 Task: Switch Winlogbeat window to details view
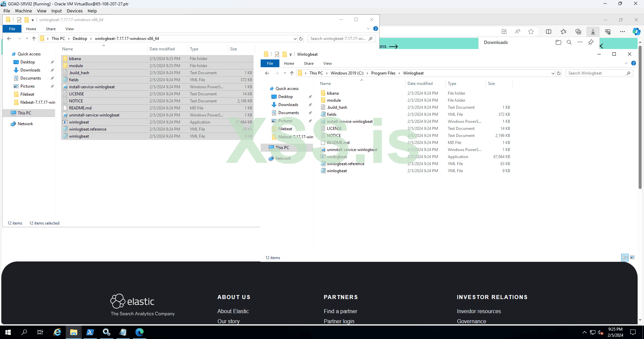pos(625,257)
